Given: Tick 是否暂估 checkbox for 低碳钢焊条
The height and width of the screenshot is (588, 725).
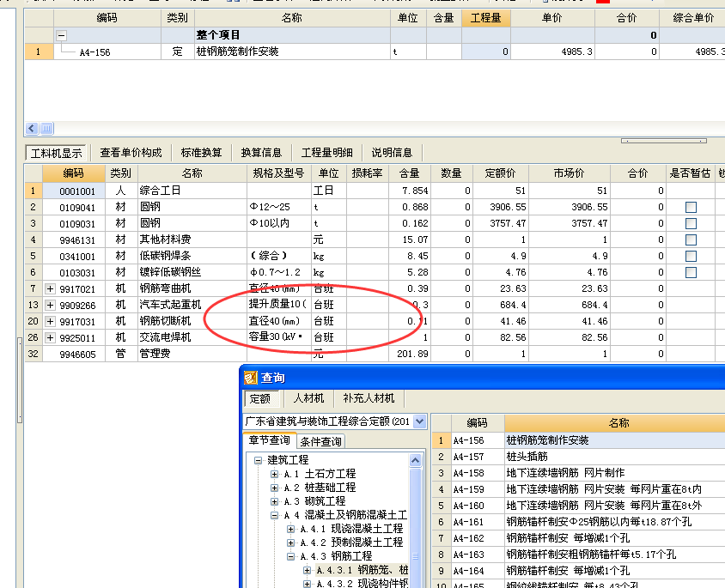Looking at the screenshot, I should 691,257.
